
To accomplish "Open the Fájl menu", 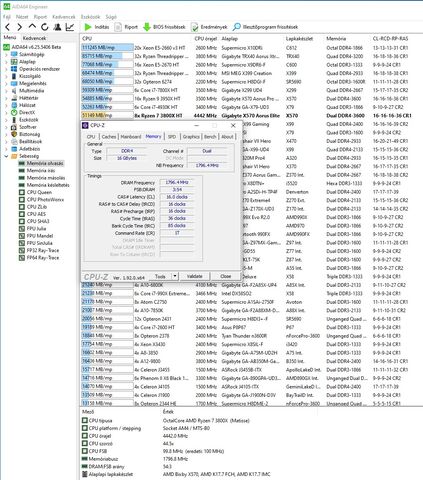I will [x=7, y=17].
